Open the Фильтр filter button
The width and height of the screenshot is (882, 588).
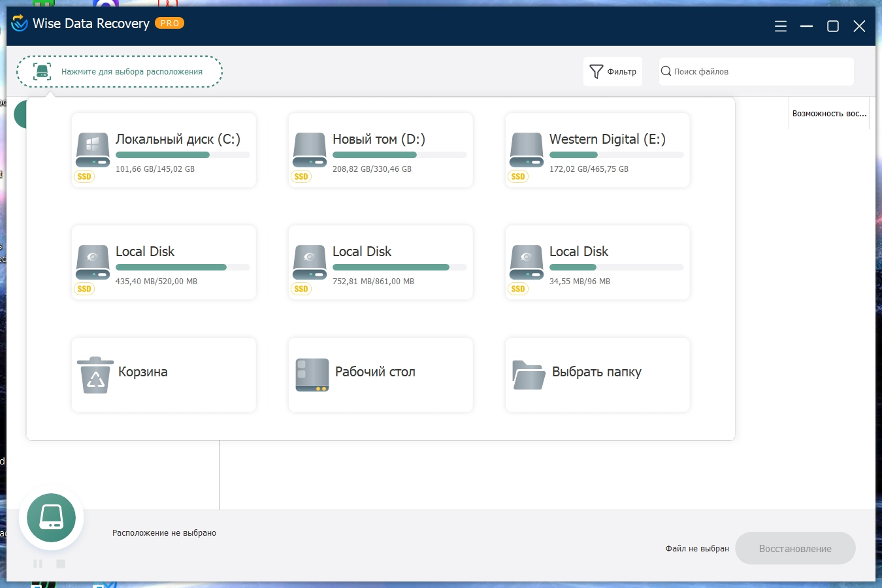pos(613,71)
